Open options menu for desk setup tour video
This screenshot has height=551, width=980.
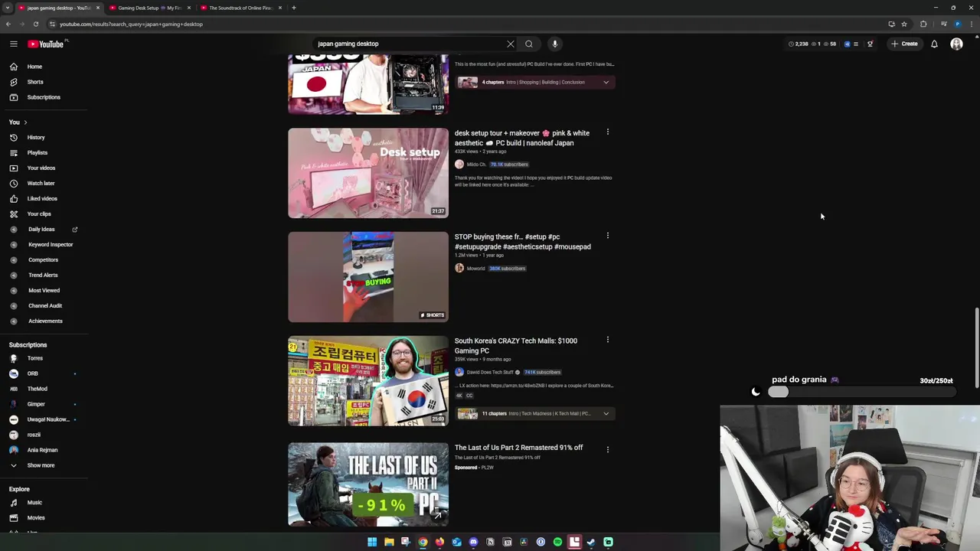(608, 132)
